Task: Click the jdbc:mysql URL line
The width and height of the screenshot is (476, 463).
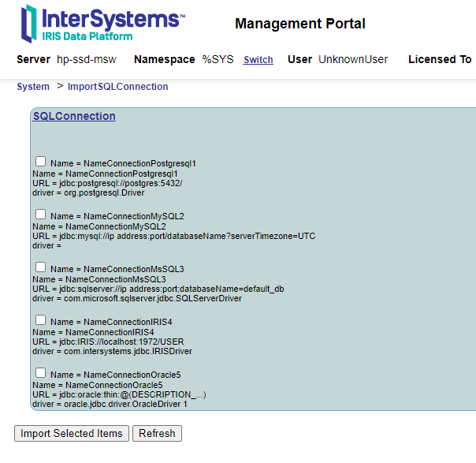Action: click(174, 236)
